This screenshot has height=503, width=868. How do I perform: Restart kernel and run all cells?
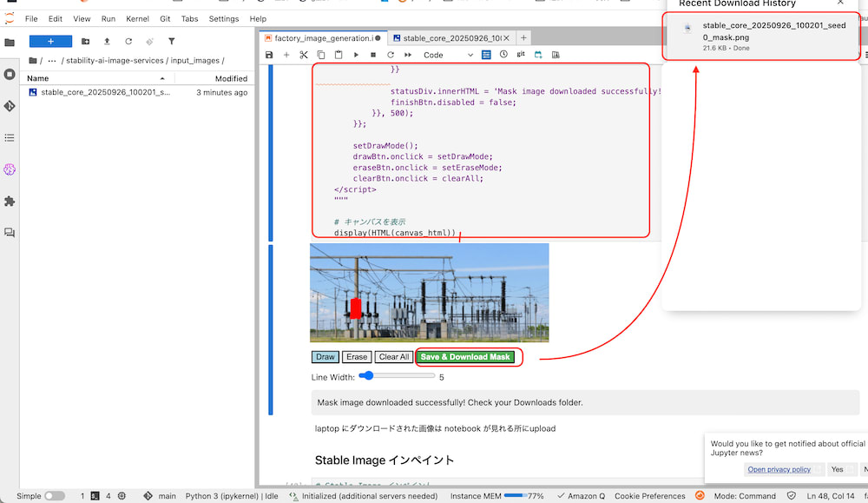click(408, 55)
